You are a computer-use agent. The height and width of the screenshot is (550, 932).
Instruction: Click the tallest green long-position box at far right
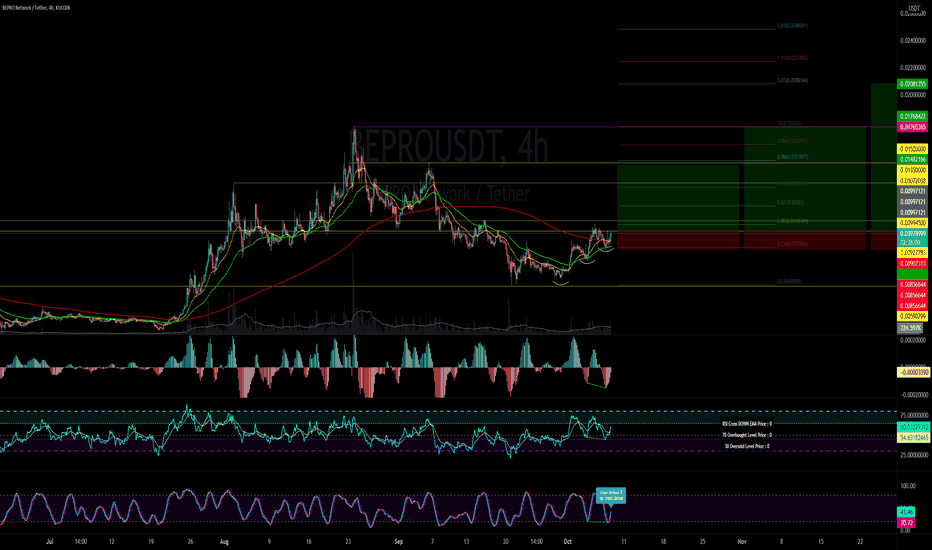(883, 158)
